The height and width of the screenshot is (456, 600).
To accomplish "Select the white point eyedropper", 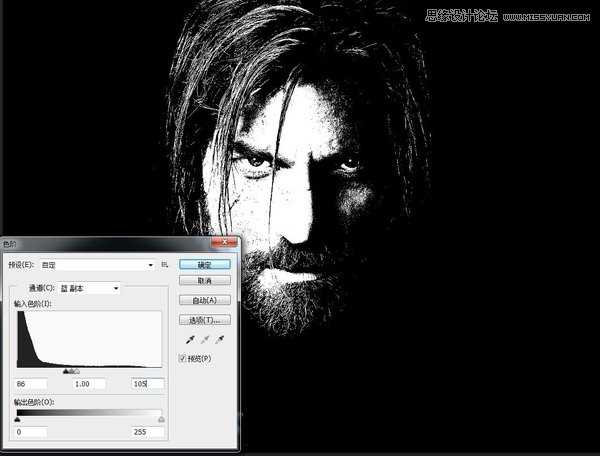I will click(x=222, y=340).
